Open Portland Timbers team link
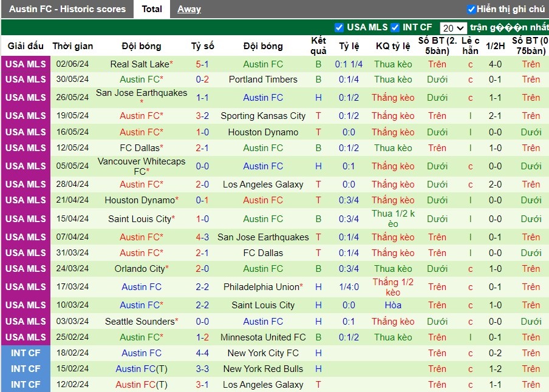The height and width of the screenshot is (392, 549). point(263,79)
